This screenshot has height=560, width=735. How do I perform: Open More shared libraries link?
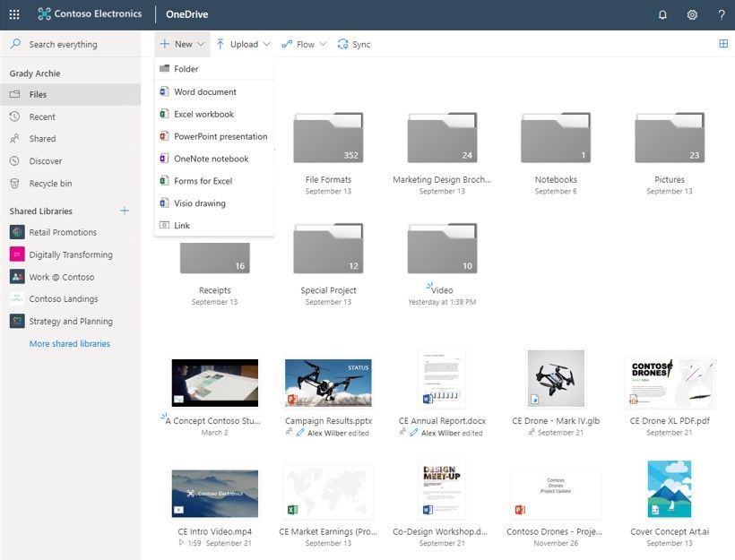coord(69,343)
